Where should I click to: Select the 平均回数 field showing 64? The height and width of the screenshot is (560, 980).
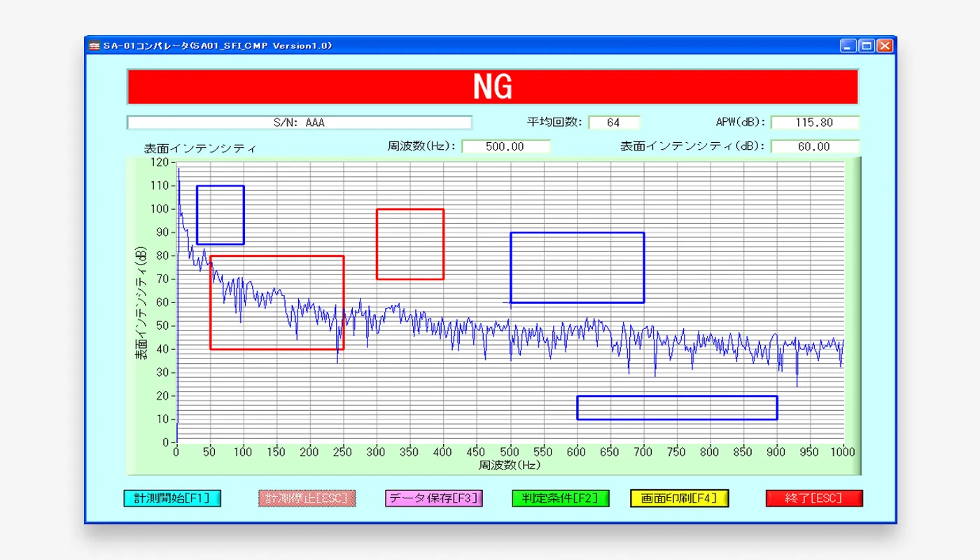tap(613, 122)
